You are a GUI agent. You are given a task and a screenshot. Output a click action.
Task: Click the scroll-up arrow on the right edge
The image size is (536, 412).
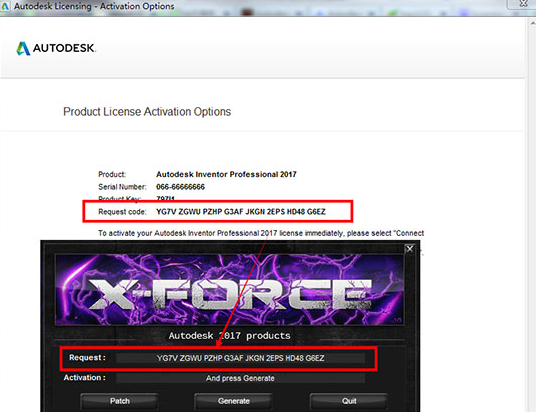point(533,23)
